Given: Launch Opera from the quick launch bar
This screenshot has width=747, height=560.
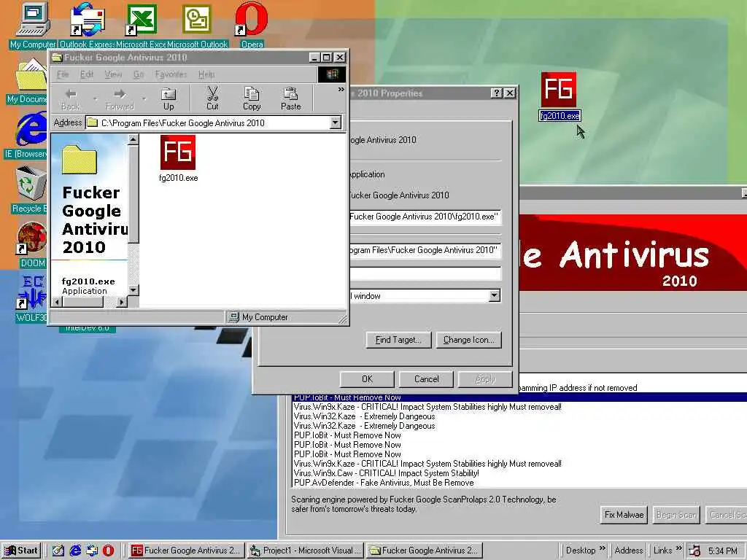Looking at the screenshot, I should point(109,551).
